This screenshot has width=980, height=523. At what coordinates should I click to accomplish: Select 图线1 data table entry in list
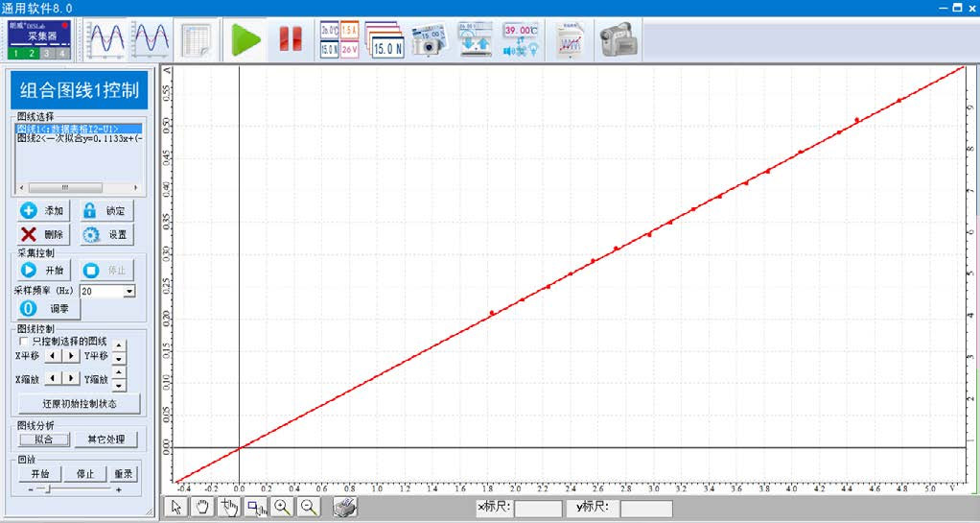tap(79, 129)
